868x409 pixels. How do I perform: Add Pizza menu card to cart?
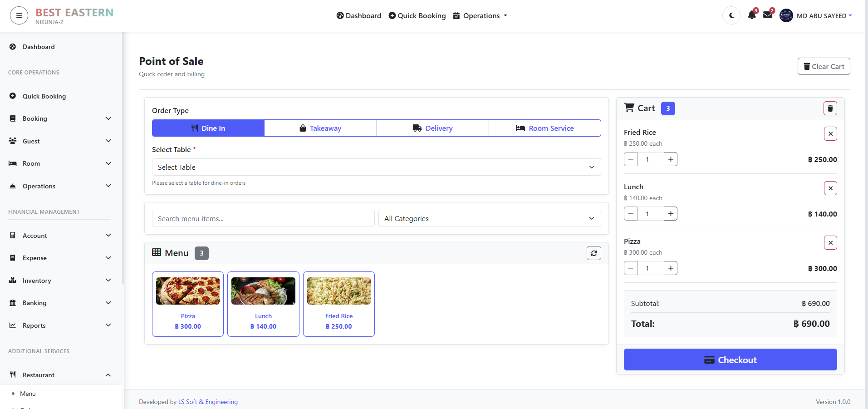[188, 304]
